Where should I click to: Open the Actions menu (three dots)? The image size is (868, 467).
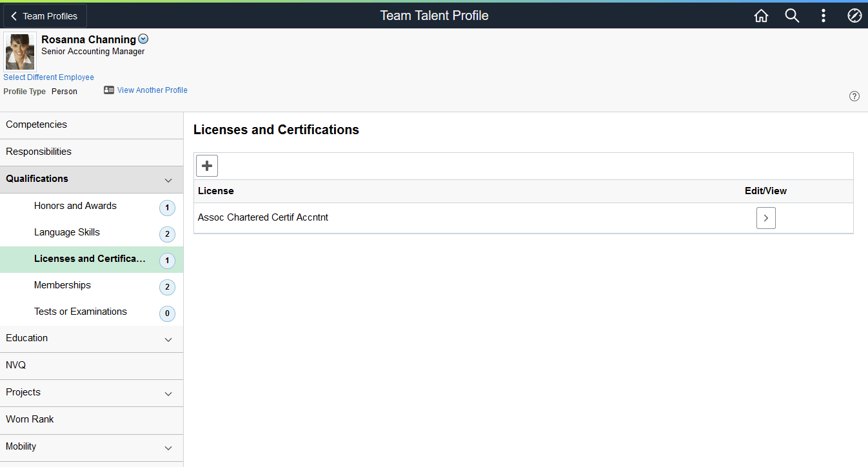(824, 15)
